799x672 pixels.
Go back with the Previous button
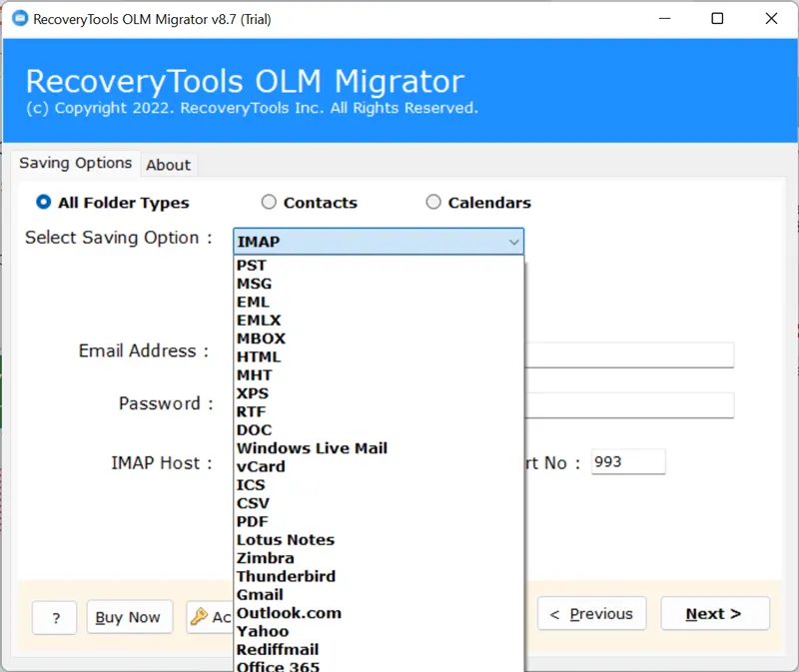[591, 614]
